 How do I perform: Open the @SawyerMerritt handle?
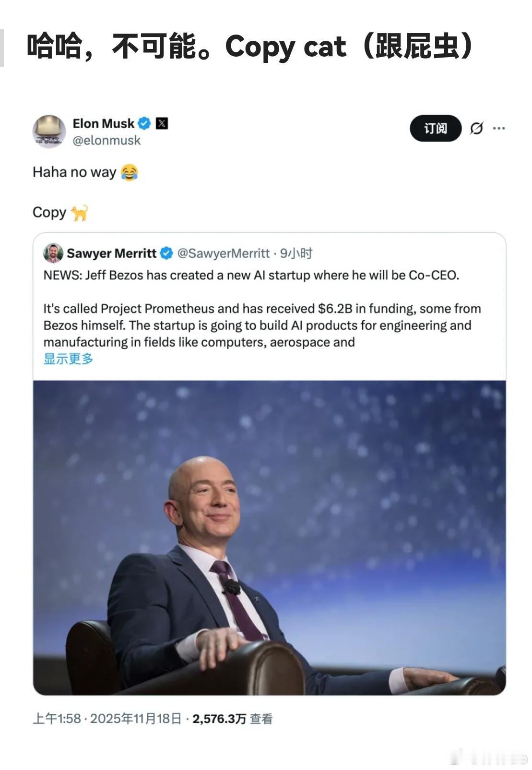click(223, 253)
